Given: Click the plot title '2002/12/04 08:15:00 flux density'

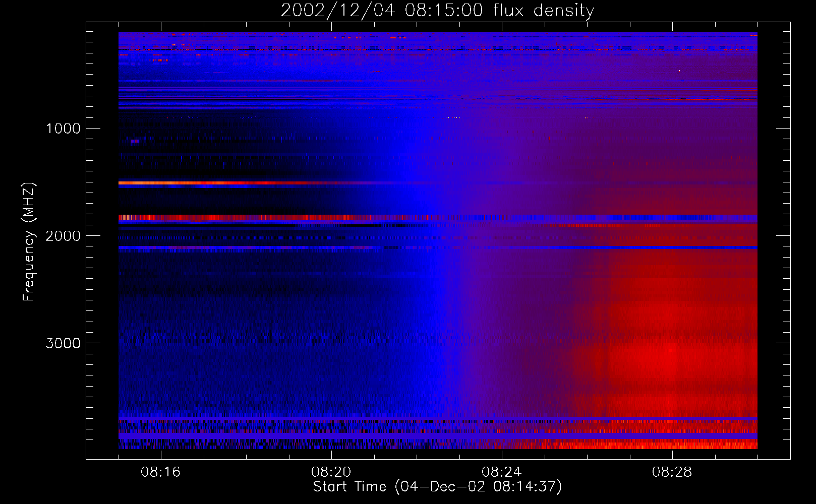Looking at the screenshot, I should point(437,10).
